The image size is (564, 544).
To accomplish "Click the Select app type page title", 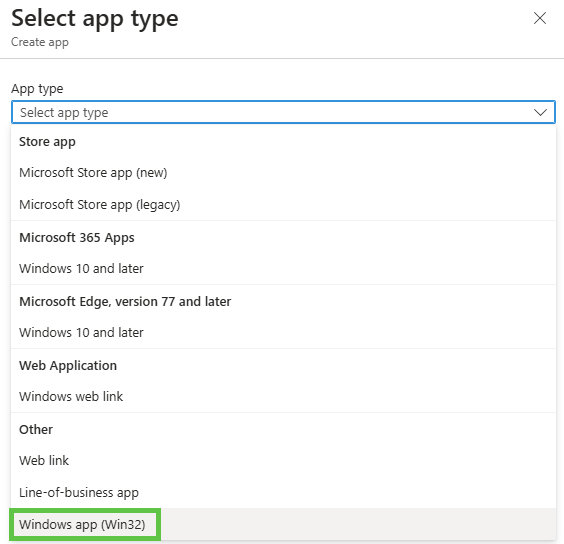I will tap(95, 19).
